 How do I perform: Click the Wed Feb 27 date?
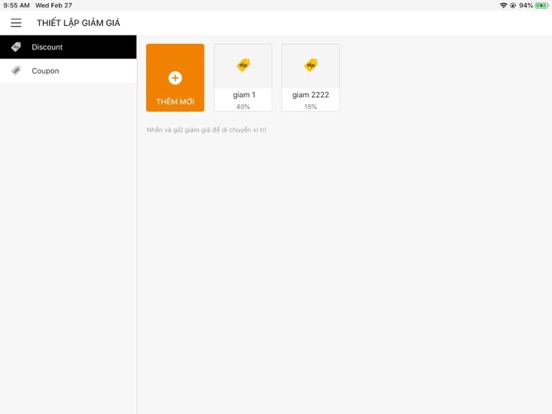(x=54, y=5)
